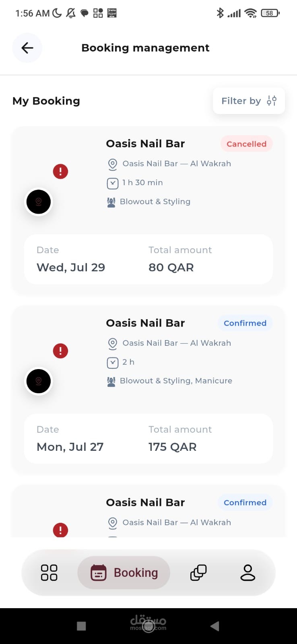297x644 pixels.
Task: Select the Booking tab in bottom navigation
Action: [x=124, y=572]
